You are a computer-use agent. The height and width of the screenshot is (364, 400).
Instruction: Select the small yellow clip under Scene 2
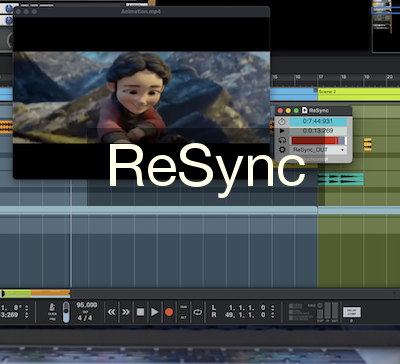(368, 144)
